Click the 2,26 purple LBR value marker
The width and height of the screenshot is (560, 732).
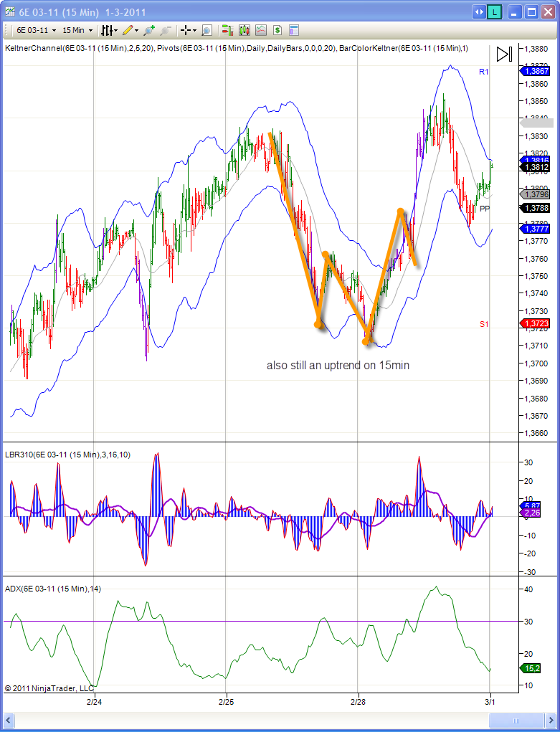(x=530, y=513)
